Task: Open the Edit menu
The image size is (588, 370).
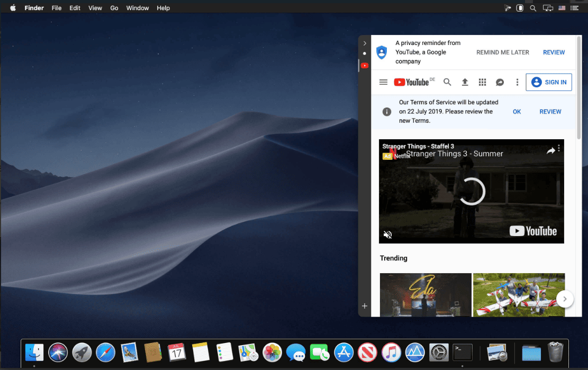Action: pos(75,8)
